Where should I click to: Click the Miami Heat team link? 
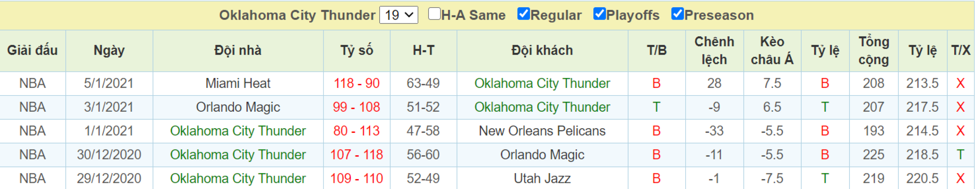tap(238, 83)
